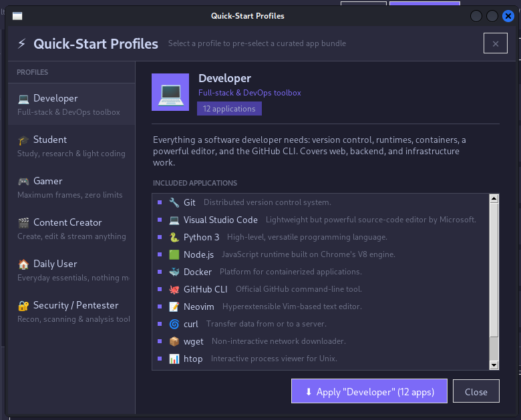Click the GitHub CLI entry name
521x420 pixels.
[x=205, y=289]
